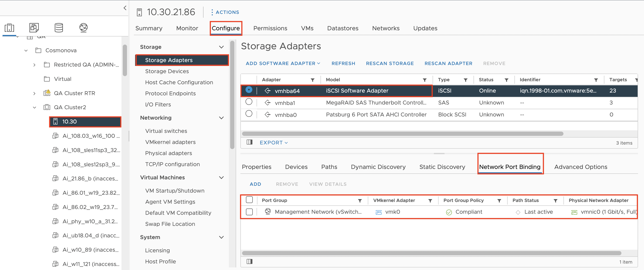The image size is (644, 270).
Task: Open the Dynamic Discovery tab
Action: tap(378, 167)
